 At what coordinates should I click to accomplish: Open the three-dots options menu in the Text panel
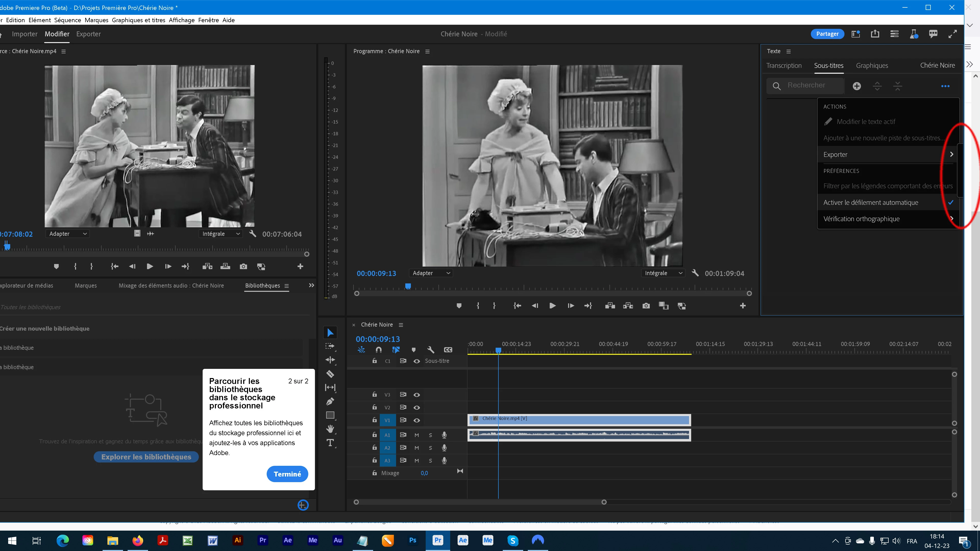945,86
